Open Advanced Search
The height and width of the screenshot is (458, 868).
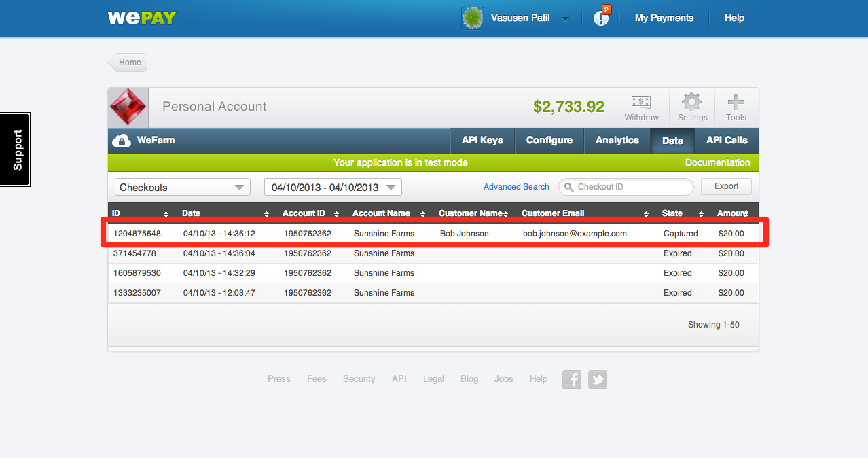coord(516,187)
